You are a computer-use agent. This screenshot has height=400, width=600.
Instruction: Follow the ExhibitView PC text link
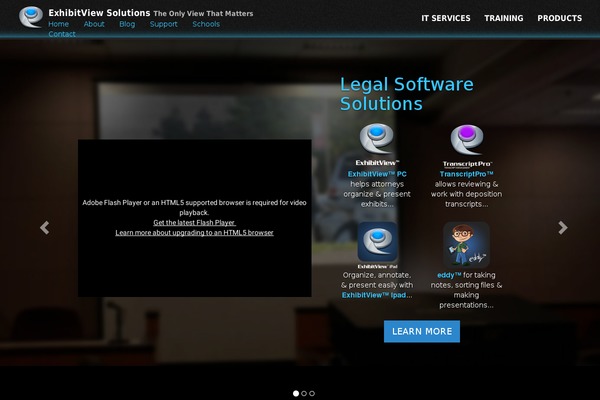click(x=377, y=174)
